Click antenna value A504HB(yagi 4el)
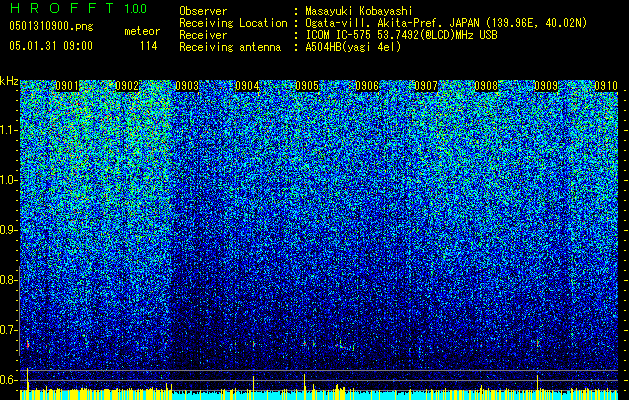The width and height of the screenshot is (629, 400). [x=353, y=47]
